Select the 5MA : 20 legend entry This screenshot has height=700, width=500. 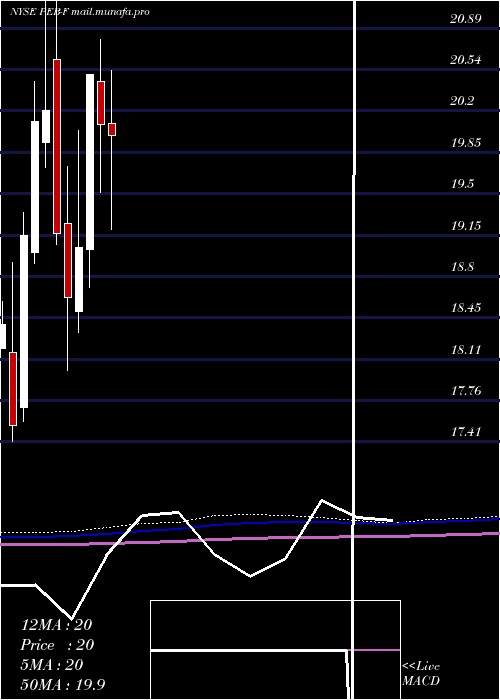(x=52, y=665)
